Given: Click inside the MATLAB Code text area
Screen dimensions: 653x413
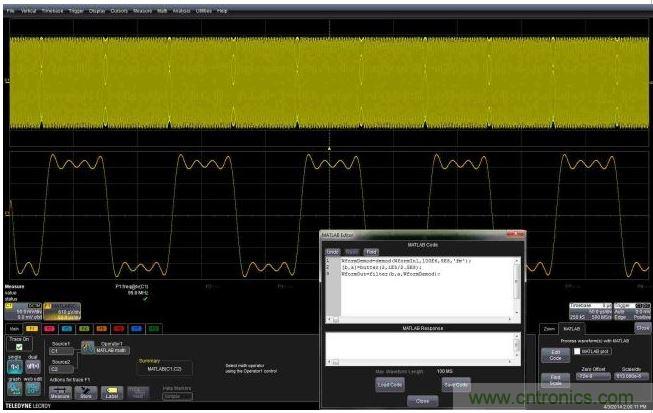Looking at the screenshot, I should coord(420,285).
